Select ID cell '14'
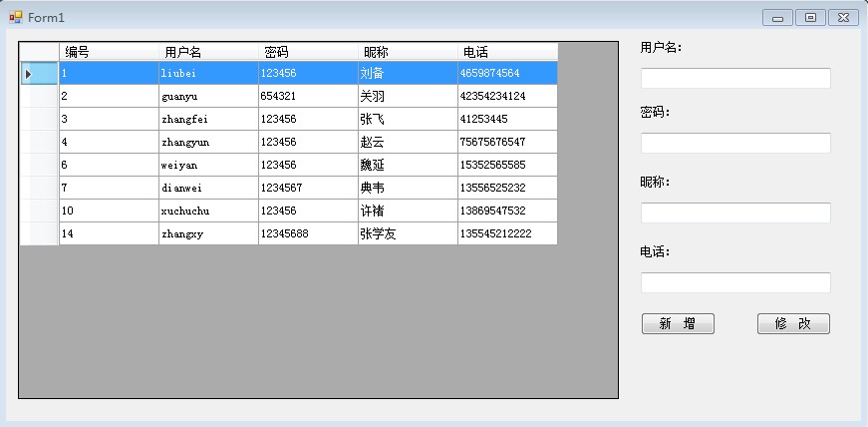868x427 pixels. tap(109, 234)
